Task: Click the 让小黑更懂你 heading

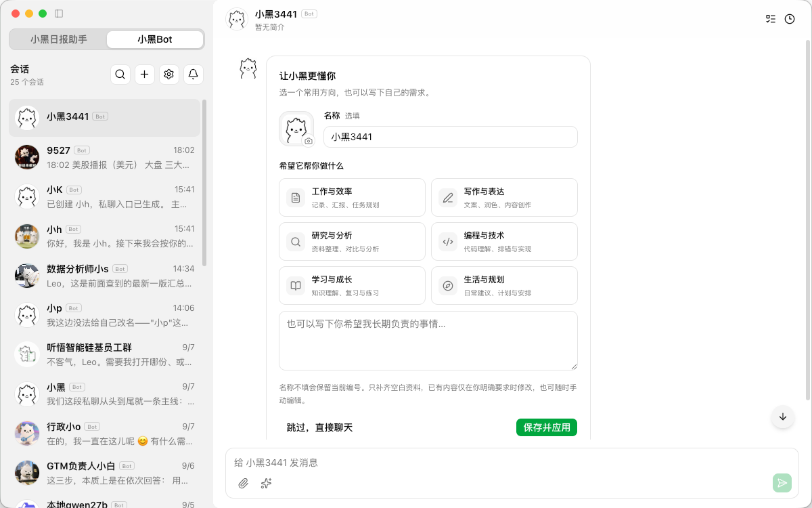Action: pos(307,76)
